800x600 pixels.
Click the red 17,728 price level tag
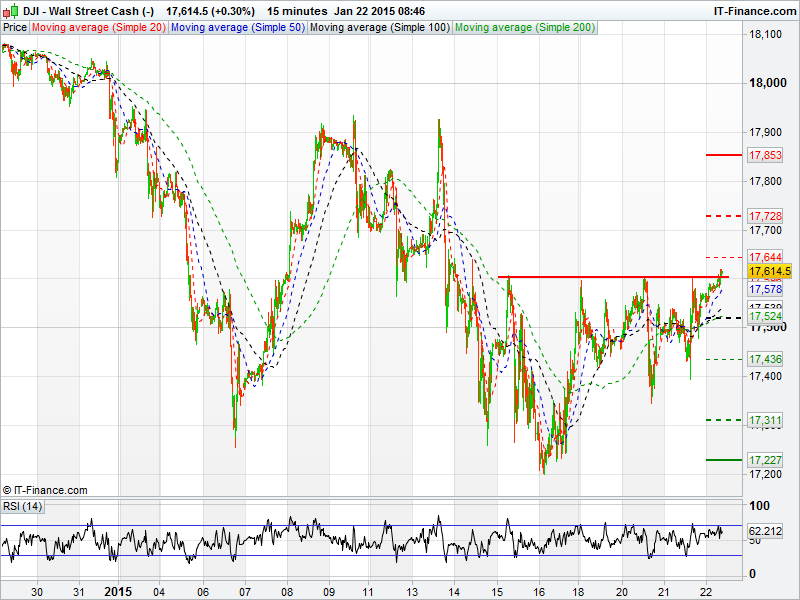pyautogui.click(x=765, y=216)
